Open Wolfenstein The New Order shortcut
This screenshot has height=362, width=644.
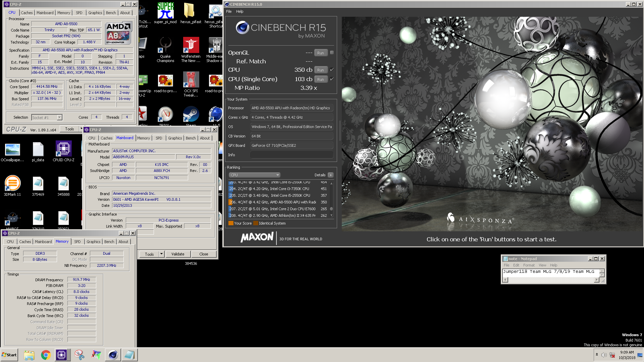(x=191, y=50)
